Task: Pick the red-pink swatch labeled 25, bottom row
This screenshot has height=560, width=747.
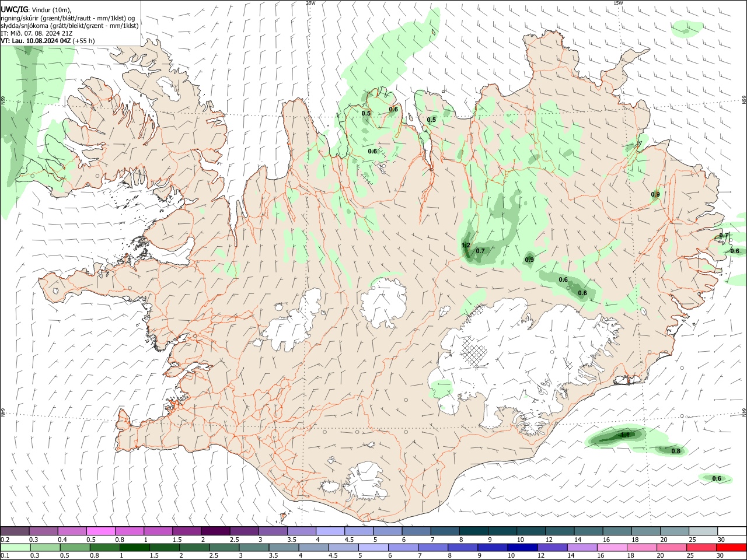Action: point(703,547)
